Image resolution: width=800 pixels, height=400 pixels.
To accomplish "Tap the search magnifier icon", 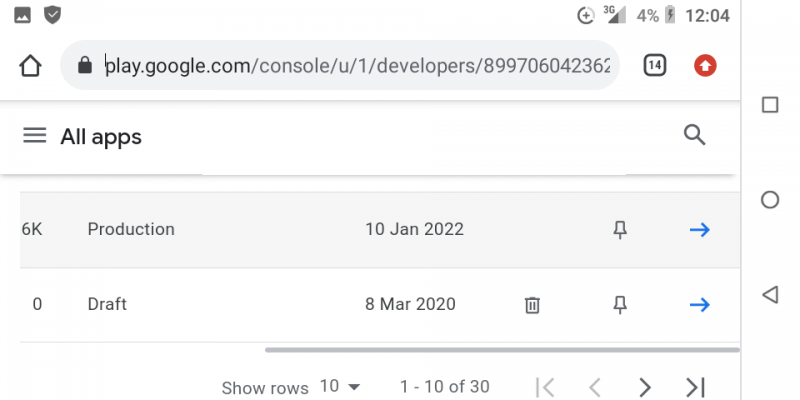I will pos(694,136).
